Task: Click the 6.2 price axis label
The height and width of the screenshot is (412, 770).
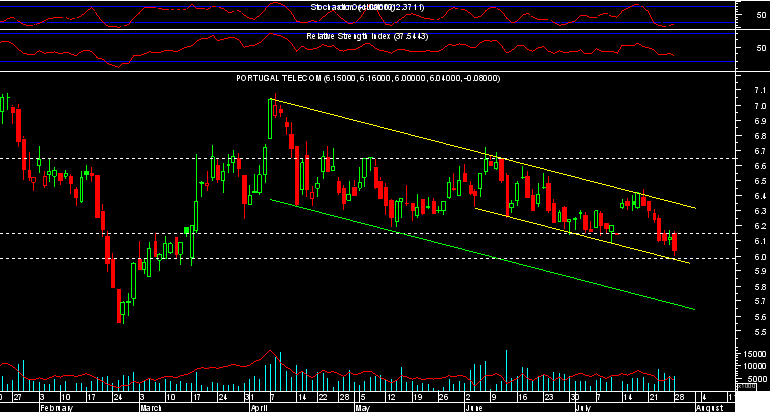Action: (759, 226)
